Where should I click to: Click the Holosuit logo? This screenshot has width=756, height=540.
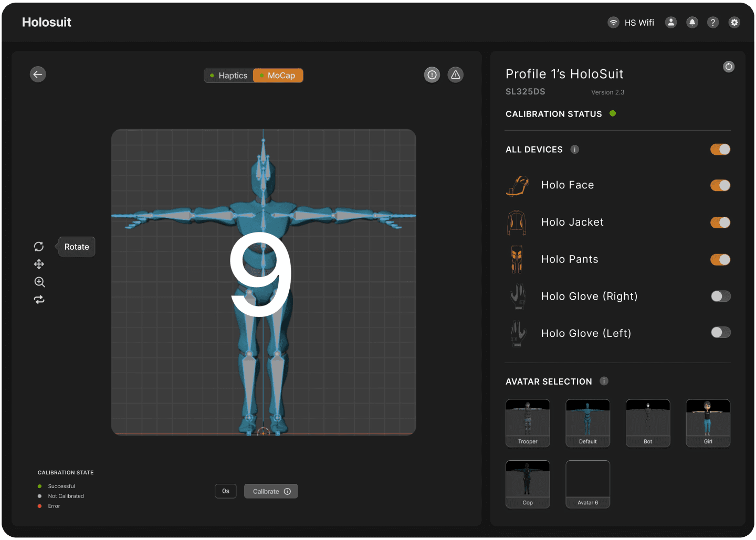[x=47, y=22]
